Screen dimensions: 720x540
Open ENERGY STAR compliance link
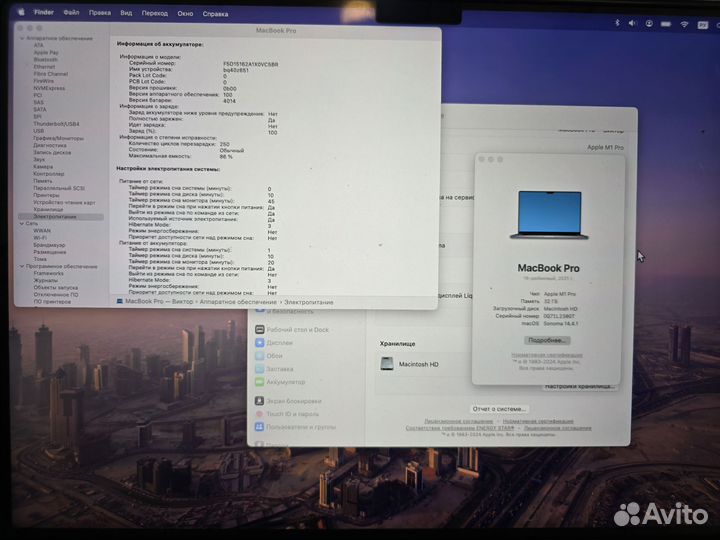[460, 428]
